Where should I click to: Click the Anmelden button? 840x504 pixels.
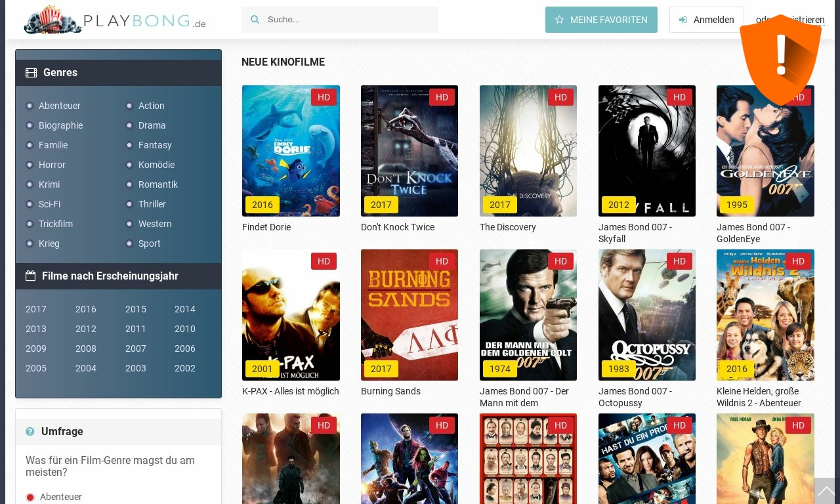[707, 20]
